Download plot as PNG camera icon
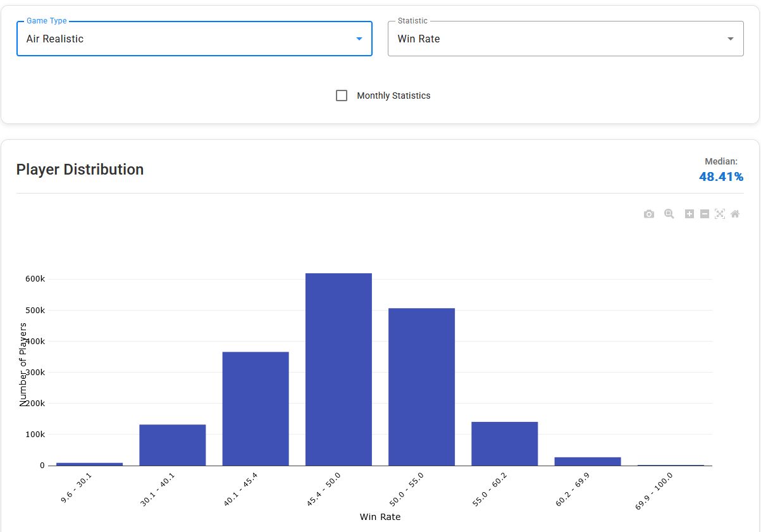 pyautogui.click(x=649, y=214)
